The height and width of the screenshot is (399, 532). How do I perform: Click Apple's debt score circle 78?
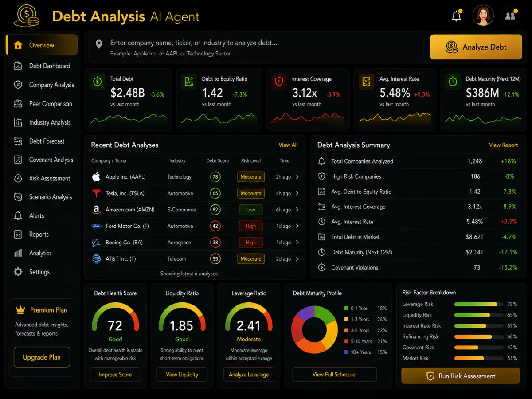[215, 177]
